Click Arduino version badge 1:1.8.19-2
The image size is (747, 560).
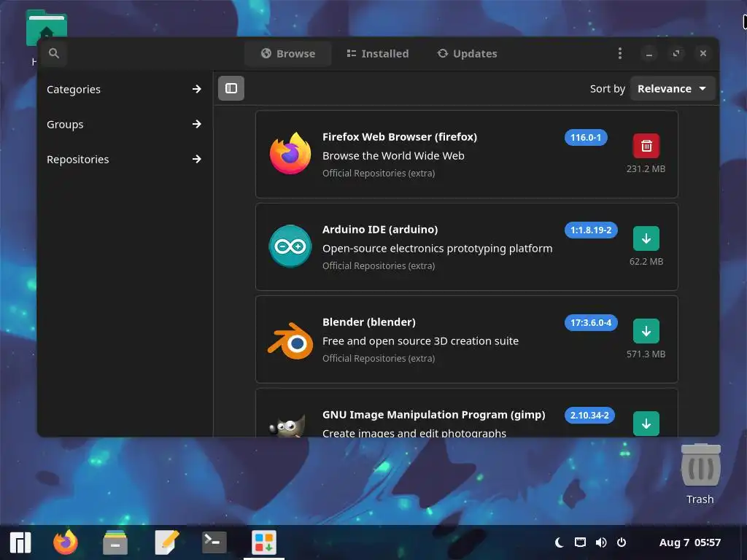[591, 230]
